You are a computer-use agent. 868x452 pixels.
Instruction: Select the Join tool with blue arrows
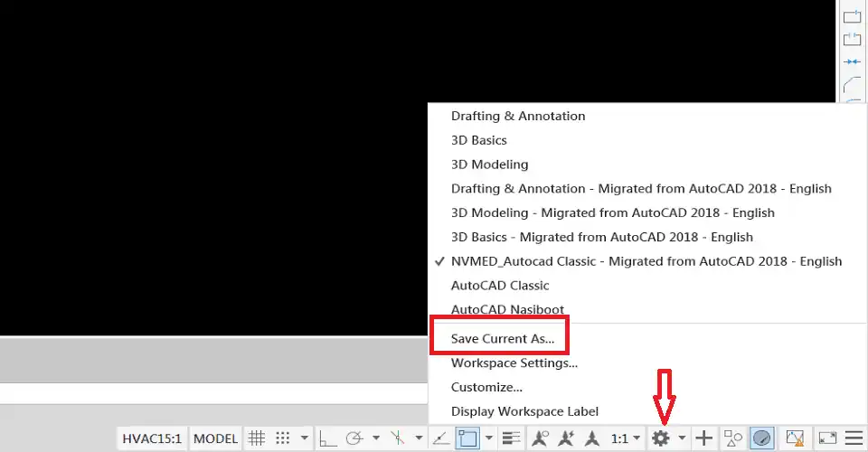click(852, 61)
